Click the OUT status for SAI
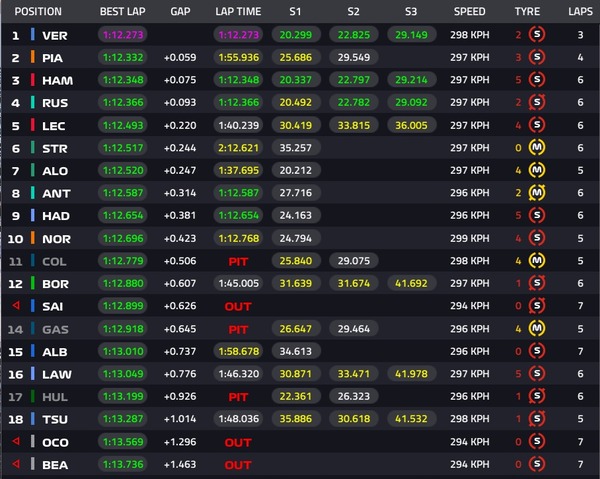This screenshot has width=600, height=479. pos(238,306)
